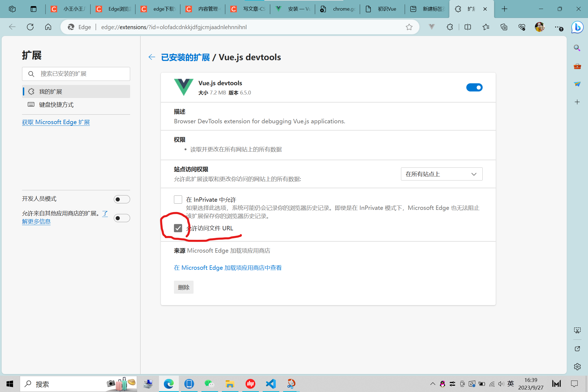588x392 pixels.
Task: Open WeChat from the taskbar
Action: tap(209, 384)
